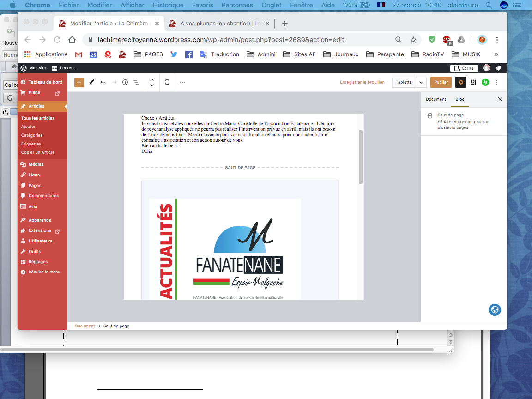Open the Jetpack green lightning icon
The height and width of the screenshot is (399, 532).
485,82
